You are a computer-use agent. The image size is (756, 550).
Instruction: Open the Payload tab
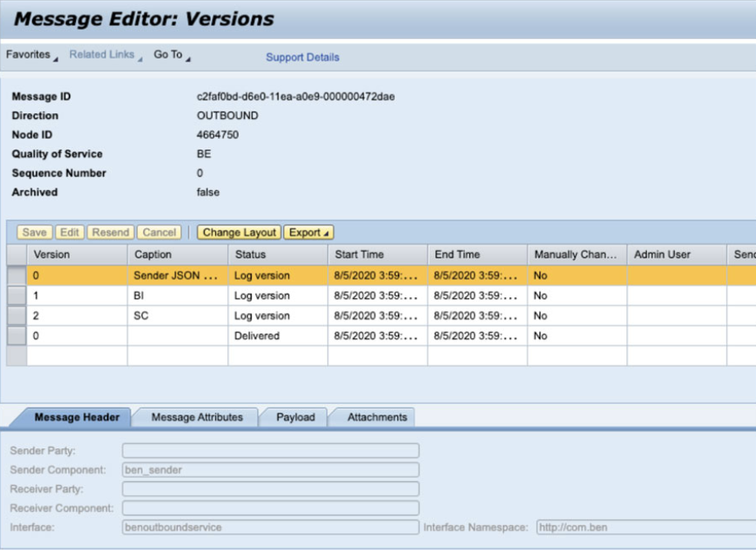point(295,418)
